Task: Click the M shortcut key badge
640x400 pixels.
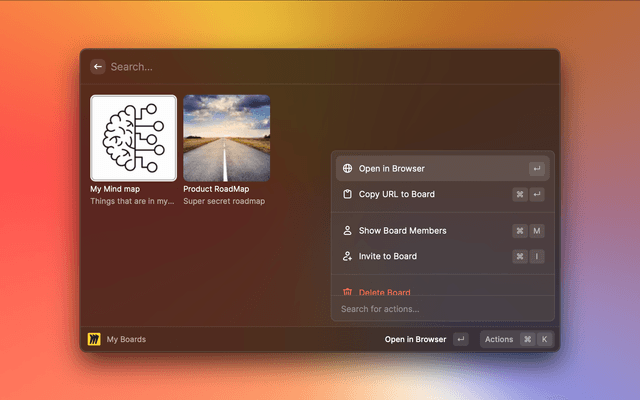Action: point(537,231)
